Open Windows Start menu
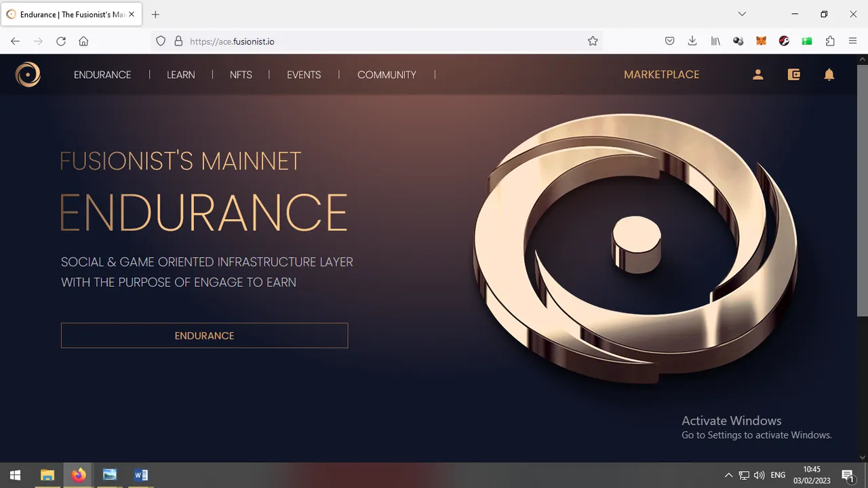Viewport: 868px width, 488px height. tap(15, 475)
